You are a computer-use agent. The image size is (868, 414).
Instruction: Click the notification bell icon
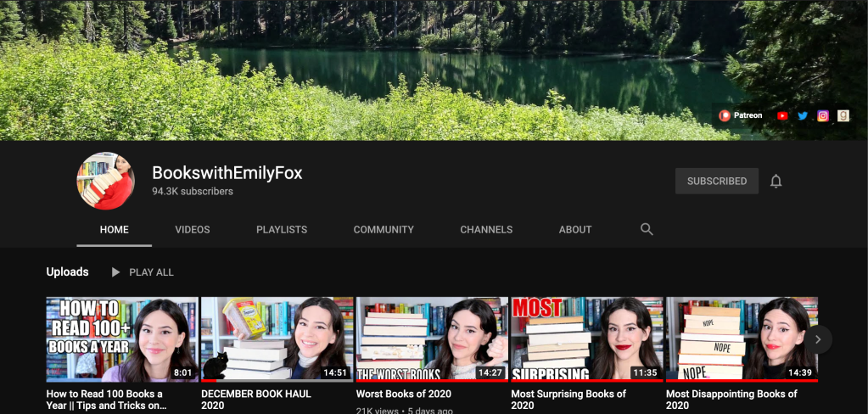coord(776,181)
